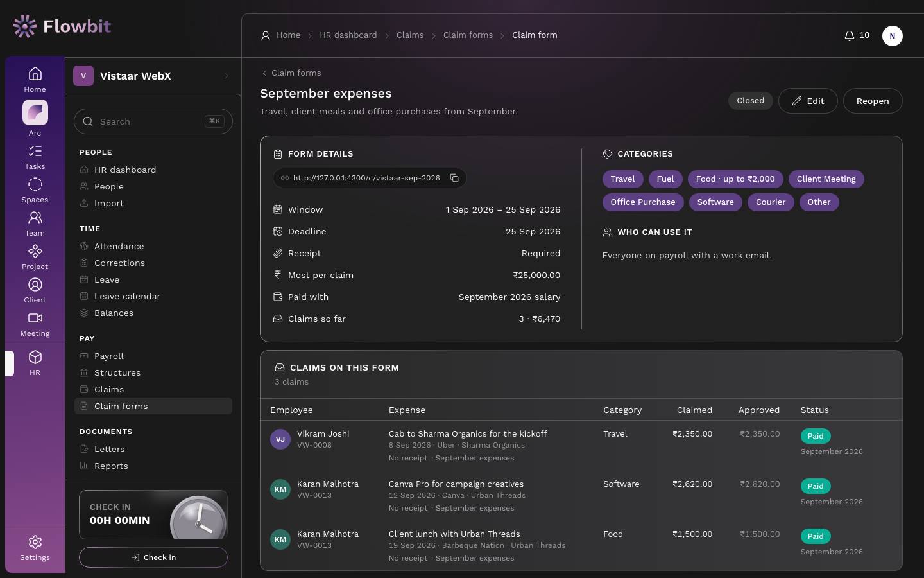Click the clock thumbnail in Check in card

click(198, 518)
